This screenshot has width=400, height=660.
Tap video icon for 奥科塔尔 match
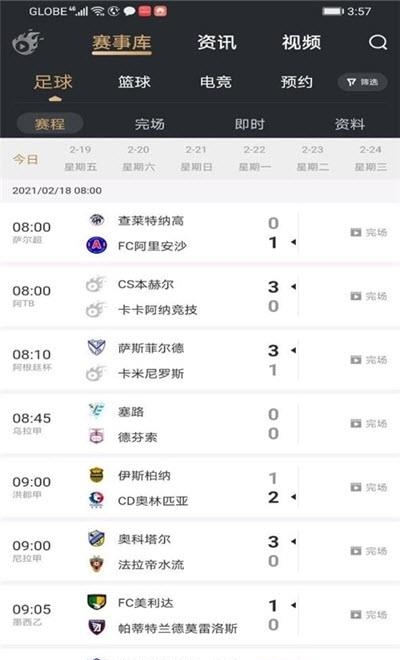coord(356,551)
